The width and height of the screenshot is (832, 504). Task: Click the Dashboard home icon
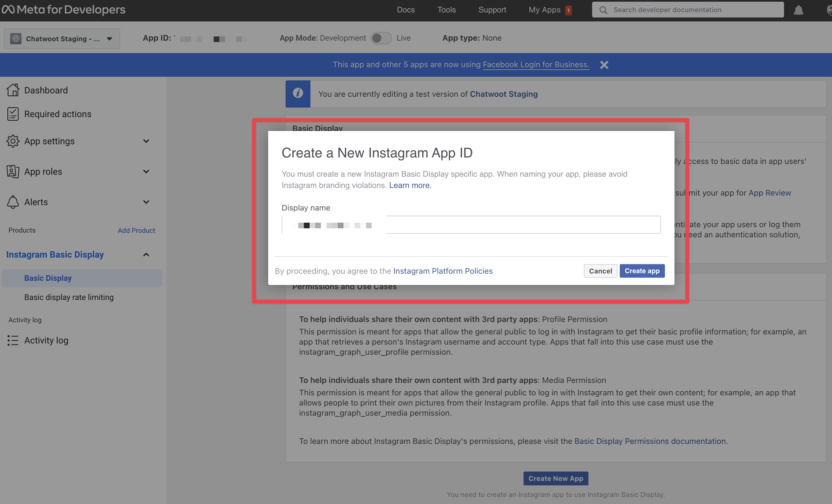click(13, 90)
